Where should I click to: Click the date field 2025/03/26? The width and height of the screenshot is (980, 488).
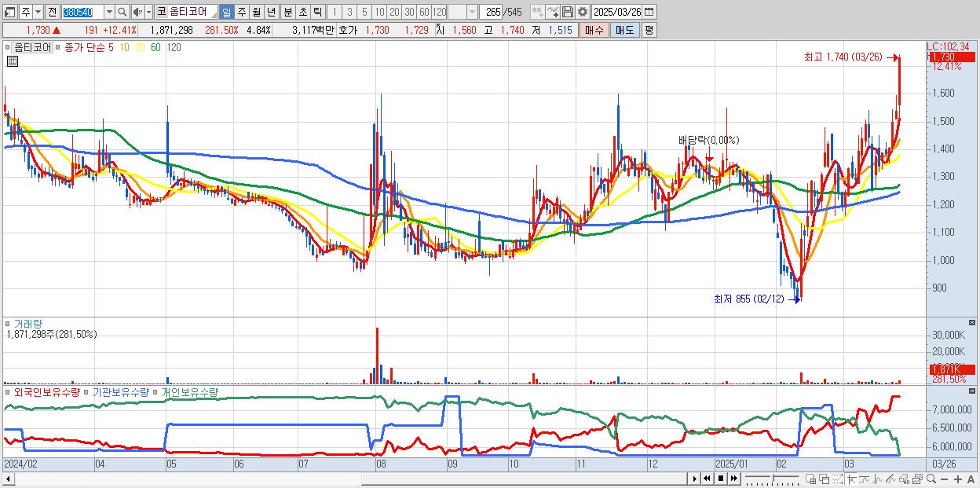617,12
